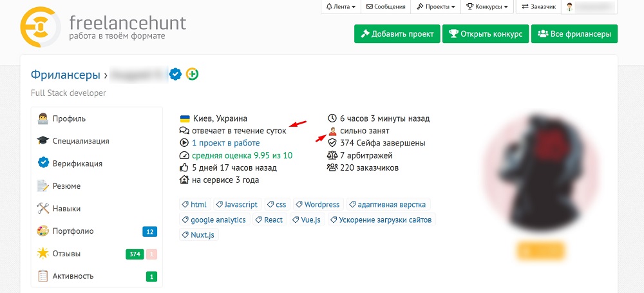644x293 pixels.
Task: Click the blue verified badge icon
Action: pos(176,74)
